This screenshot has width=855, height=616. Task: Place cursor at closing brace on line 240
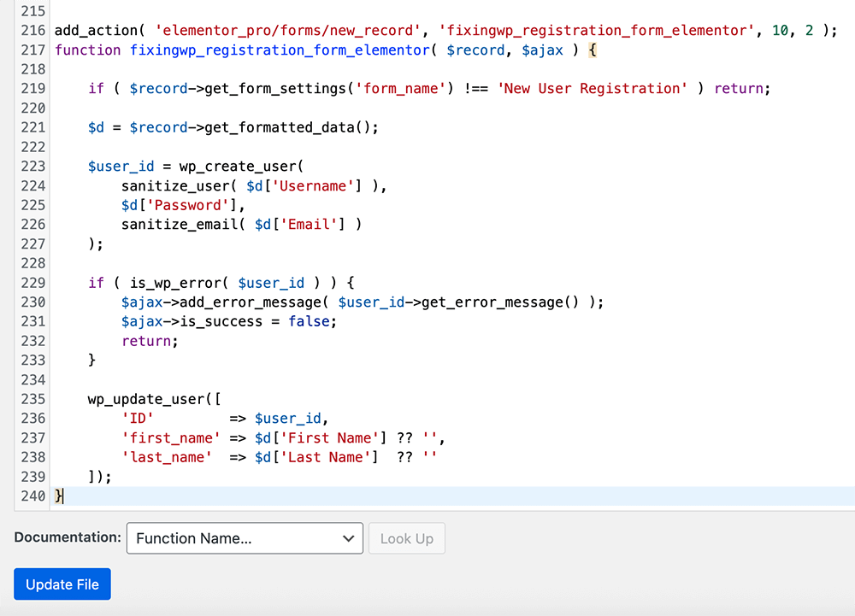click(x=58, y=496)
